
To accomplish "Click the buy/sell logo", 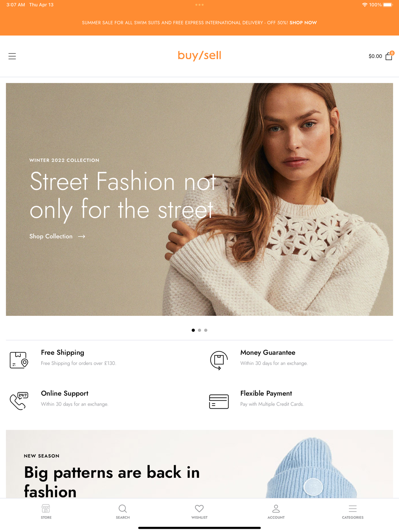I will [x=199, y=55].
